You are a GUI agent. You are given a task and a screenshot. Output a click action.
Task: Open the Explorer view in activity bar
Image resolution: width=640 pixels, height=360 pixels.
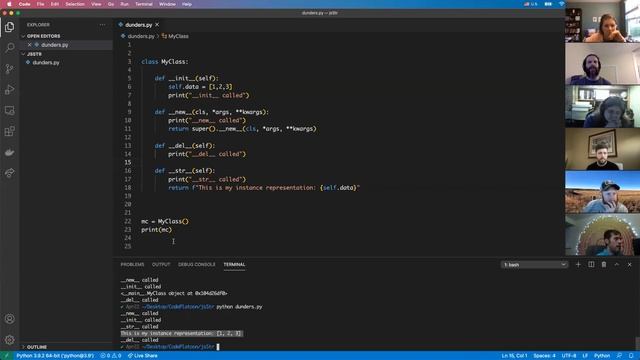9,27
